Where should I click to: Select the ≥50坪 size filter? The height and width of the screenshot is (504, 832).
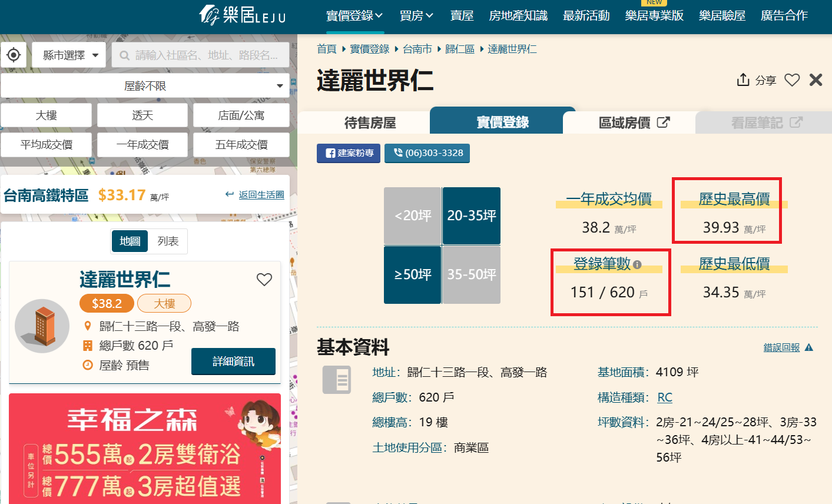413,274
